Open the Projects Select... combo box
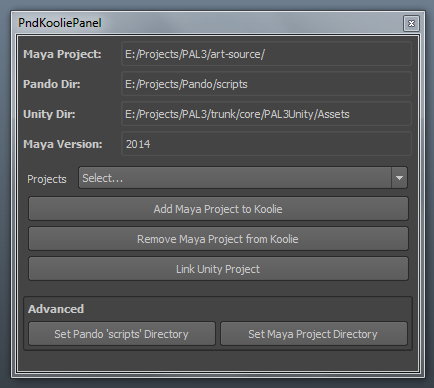 click(243, 178)
